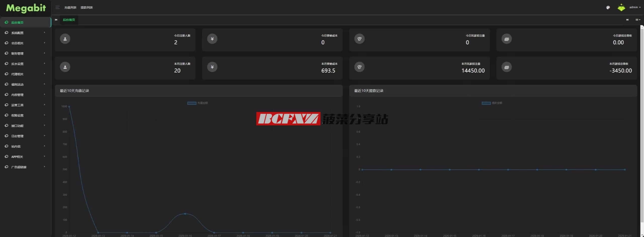Screen dimensions: 644x237
Task: Expand the 财务管理 sidebar menu
Action: pos(25,53)
